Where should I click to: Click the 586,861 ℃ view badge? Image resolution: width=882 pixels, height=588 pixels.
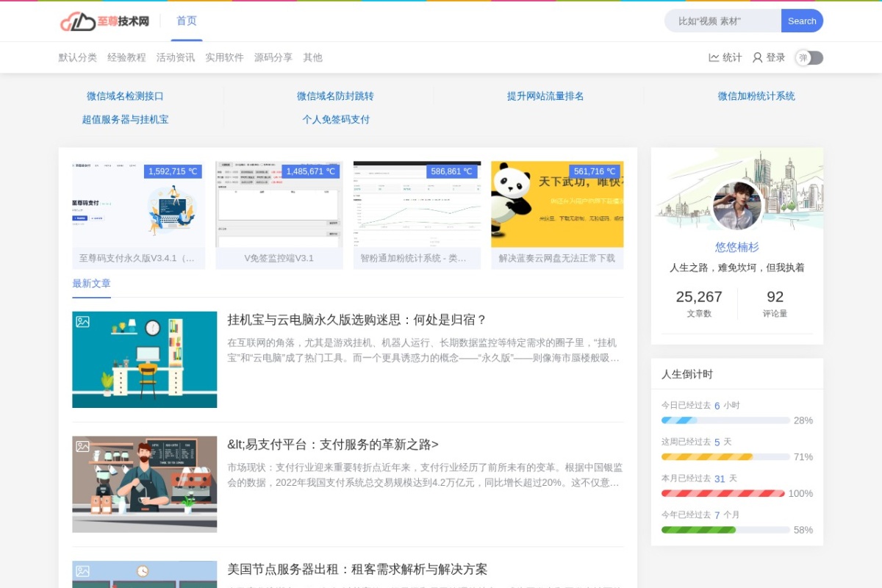(x=452, y=171)
